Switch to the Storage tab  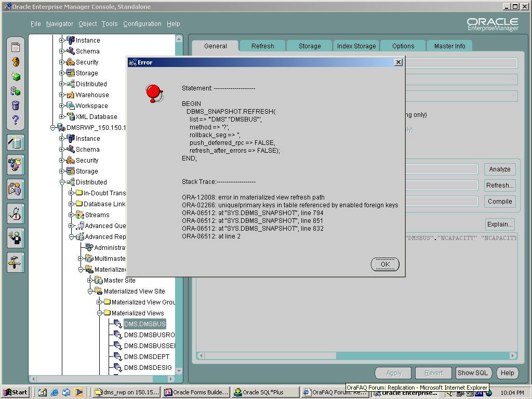click(x=310, y=46)
